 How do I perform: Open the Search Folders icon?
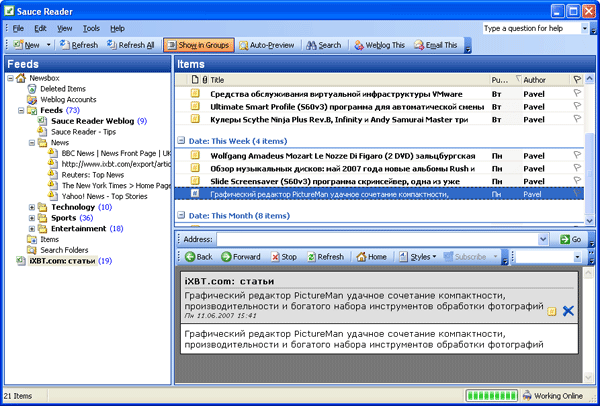[x=31, y=250]
